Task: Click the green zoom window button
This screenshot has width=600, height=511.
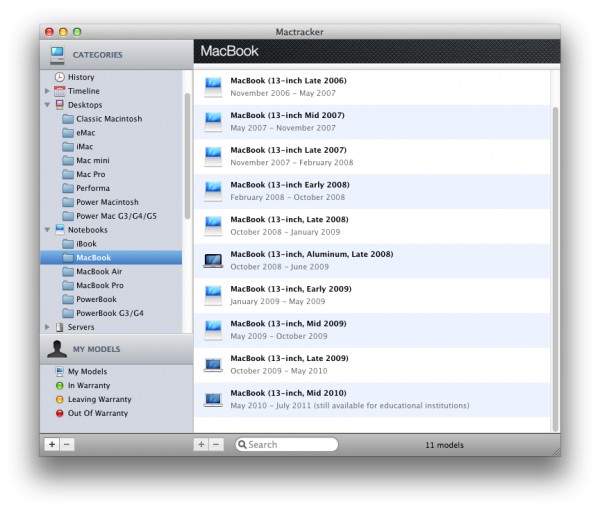Action: 77,32
